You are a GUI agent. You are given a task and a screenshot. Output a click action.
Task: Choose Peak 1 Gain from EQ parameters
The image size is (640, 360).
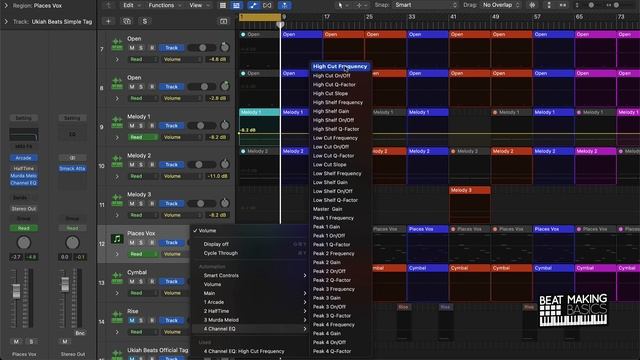click(327, 227)
